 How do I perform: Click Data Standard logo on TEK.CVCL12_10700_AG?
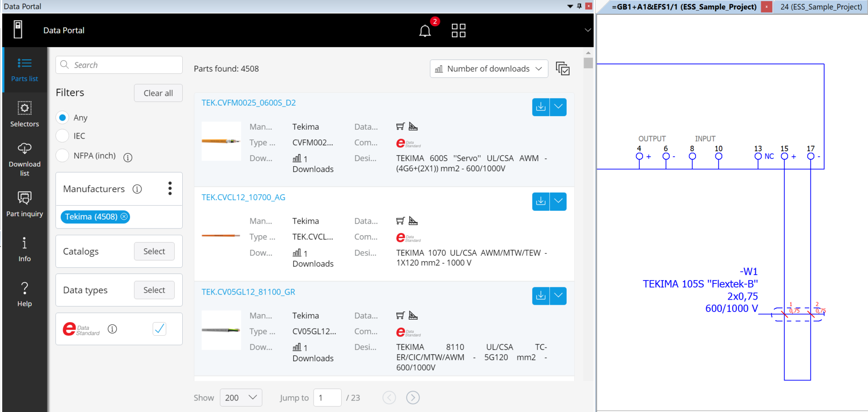tap(409, 238)
